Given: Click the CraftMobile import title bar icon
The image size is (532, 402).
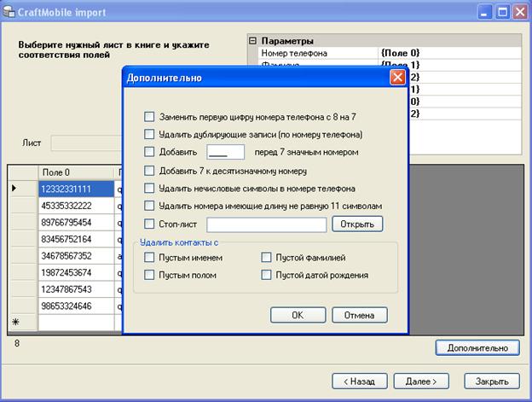Looking at the screenshot, I should pyautogui.click(x=9, y=12).
